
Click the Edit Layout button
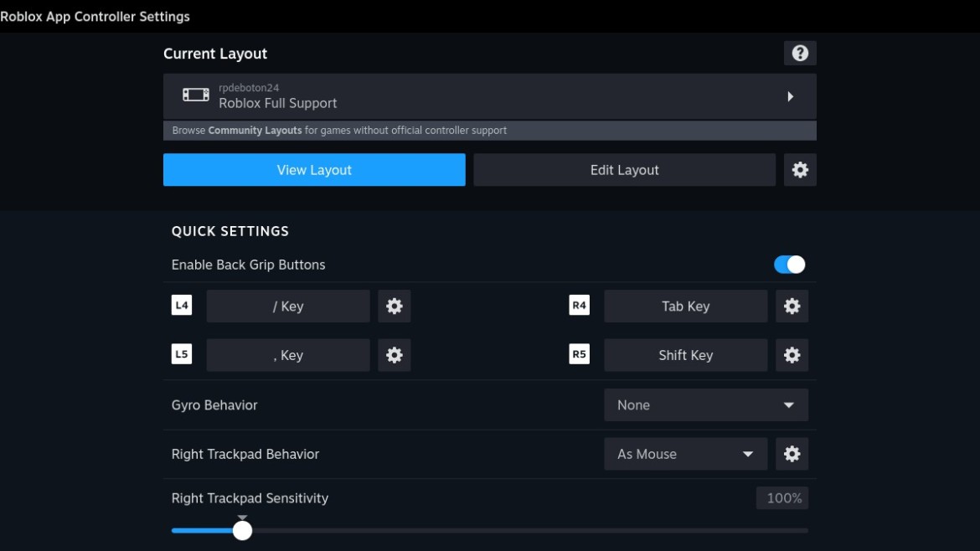(624, 170)
